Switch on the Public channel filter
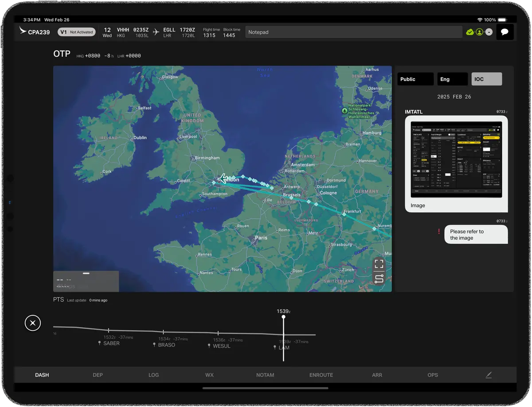This screenshot has height=407, width=532. 415,79
